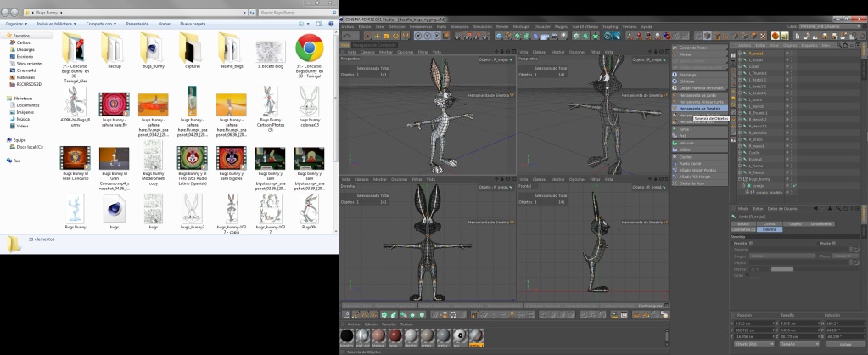Select Escritorio in Explorer favorites

coord(25,56)
